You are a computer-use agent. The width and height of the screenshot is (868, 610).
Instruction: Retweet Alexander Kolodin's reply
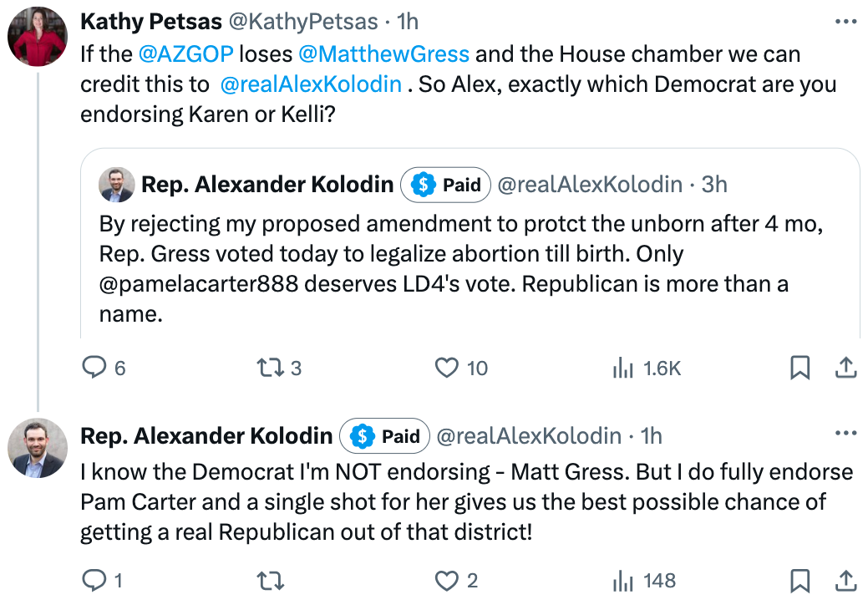268,581
